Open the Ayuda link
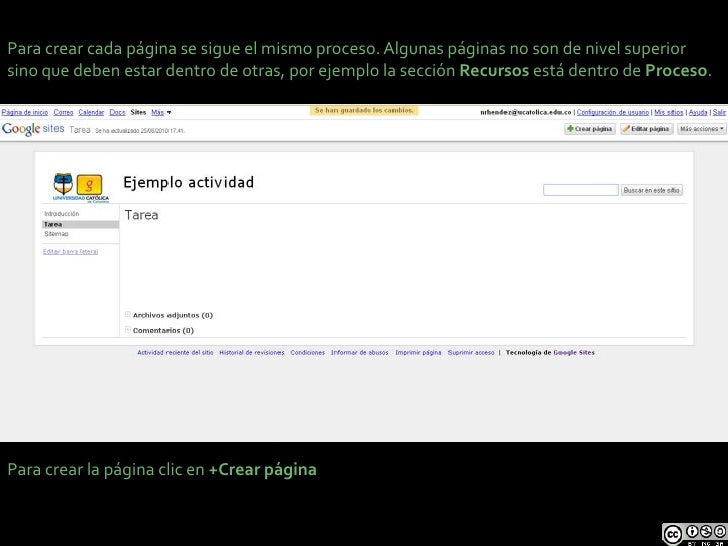The image size is (728, 546). pos(698,112)
